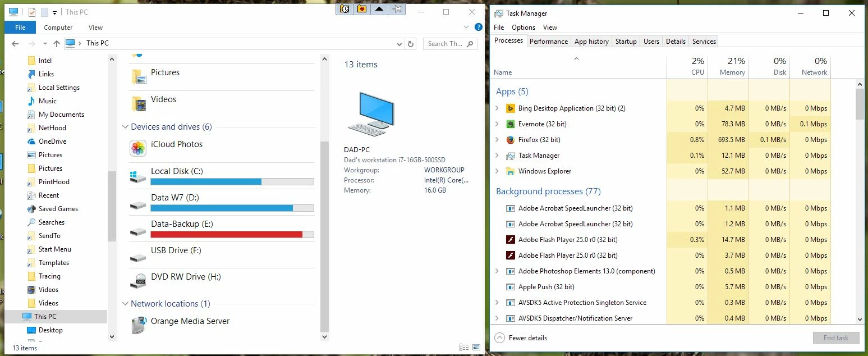
Task: Switch to the App history tab
Action: pos(591,41)
